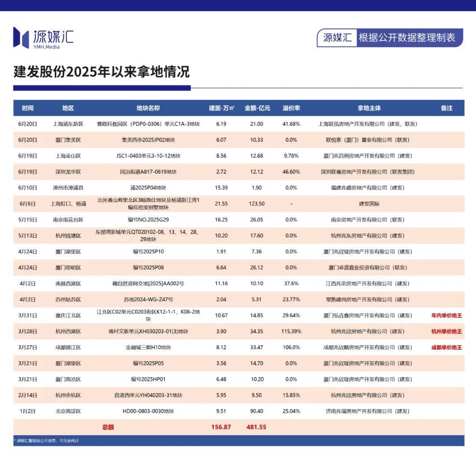Click the 37.6% premium rate cell

(x=291, y=284)
